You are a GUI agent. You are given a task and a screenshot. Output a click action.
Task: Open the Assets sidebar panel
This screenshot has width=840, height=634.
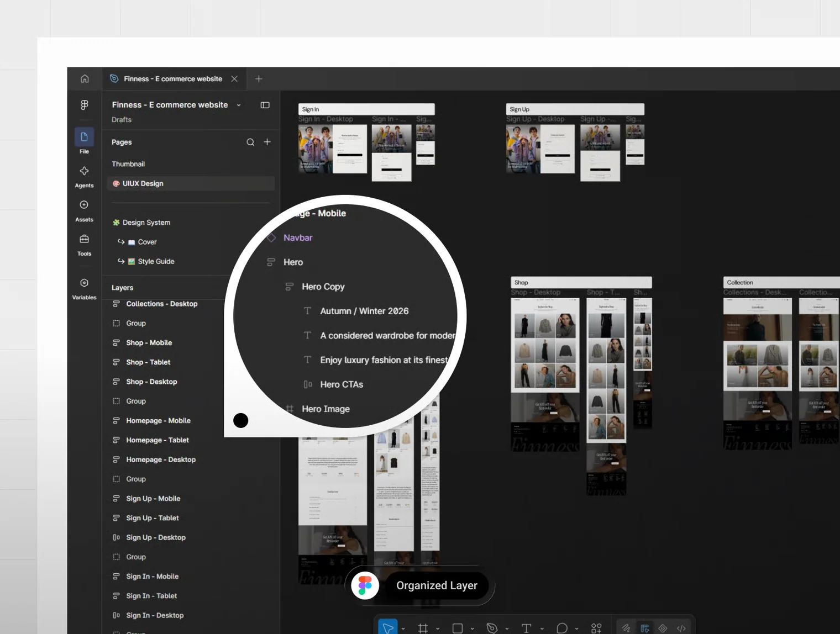click(84, 211)
